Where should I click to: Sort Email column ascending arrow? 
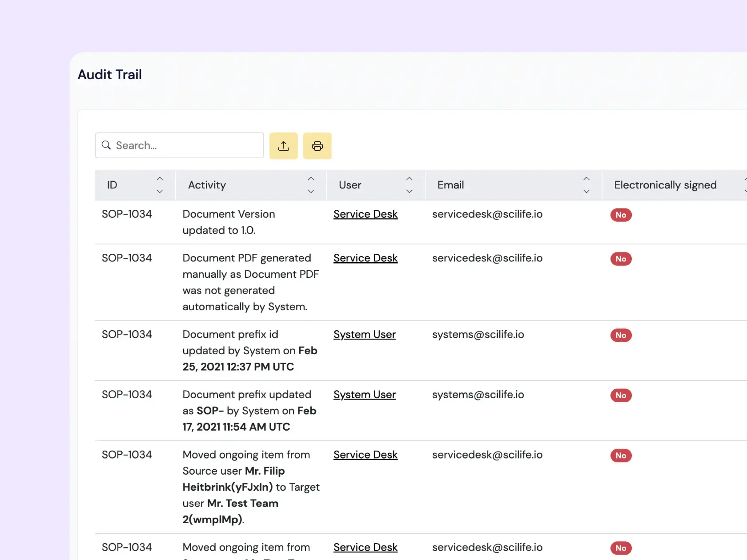(x=586, y=179)
